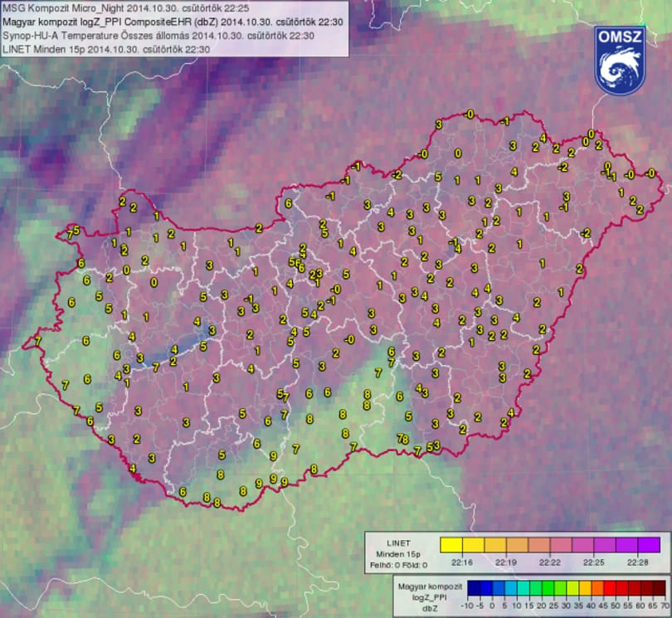Select the dark red 70 dBZ swatch
672x618 pixels.
click(x=660, y=588)
